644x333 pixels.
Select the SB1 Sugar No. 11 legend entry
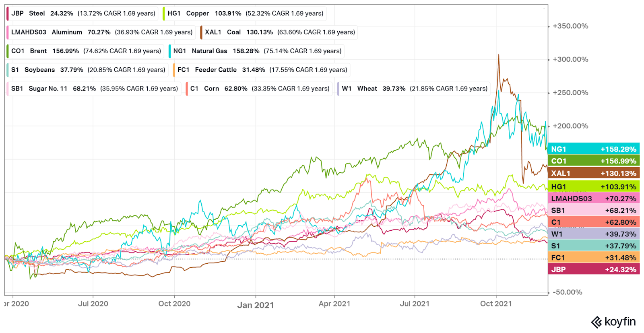93,89
